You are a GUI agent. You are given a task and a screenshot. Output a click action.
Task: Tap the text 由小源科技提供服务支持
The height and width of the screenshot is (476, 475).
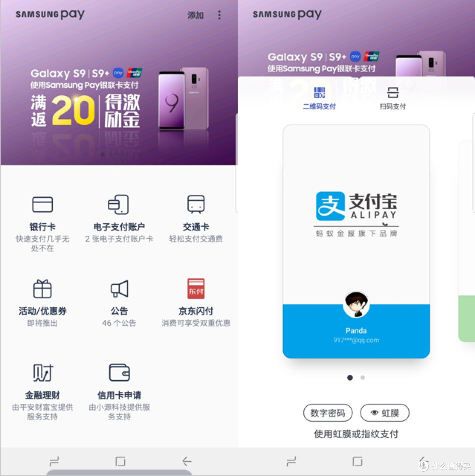click(119, 412)
